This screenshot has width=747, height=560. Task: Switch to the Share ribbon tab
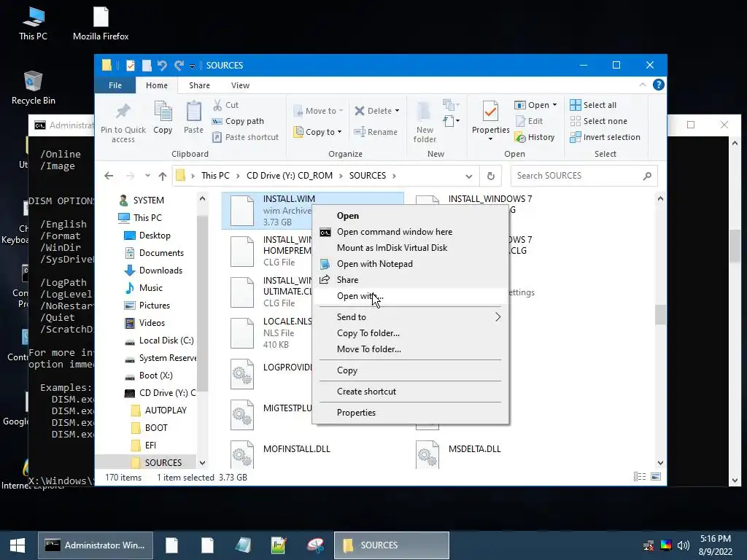[x=199, y=85]
